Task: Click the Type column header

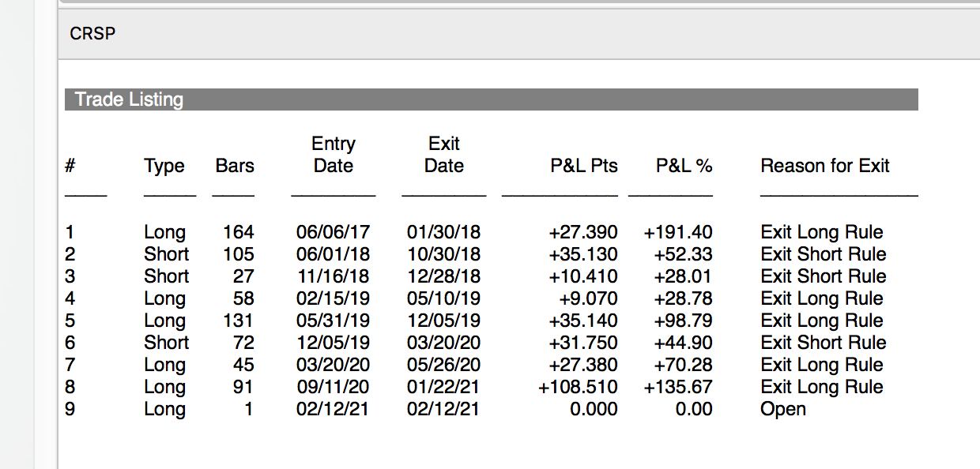Action: (164, 166)
